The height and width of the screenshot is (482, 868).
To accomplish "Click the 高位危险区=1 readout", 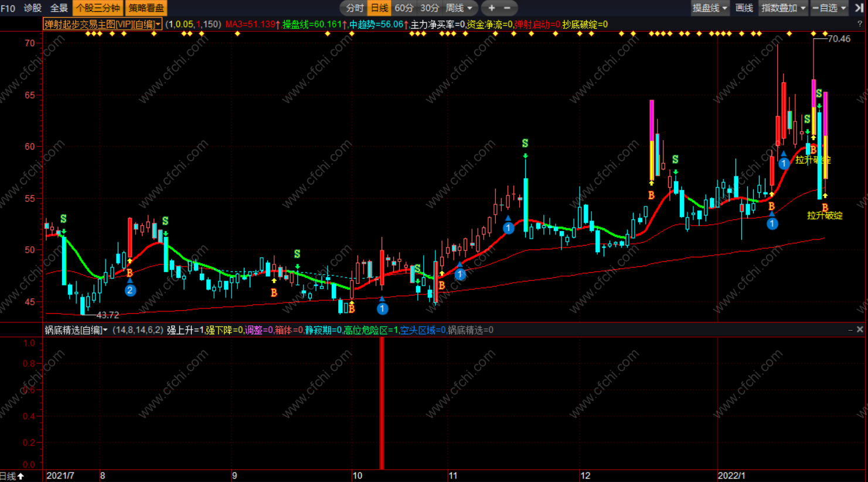I will 370,330.
